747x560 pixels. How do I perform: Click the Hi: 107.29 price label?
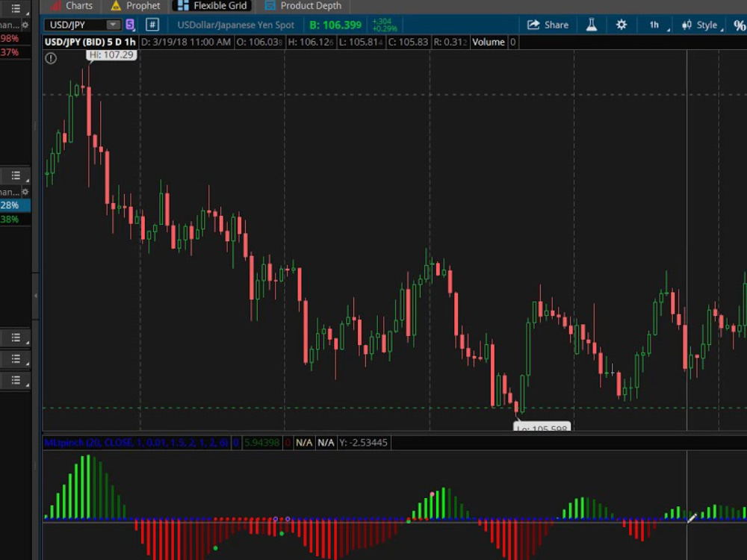click(111, 55)
